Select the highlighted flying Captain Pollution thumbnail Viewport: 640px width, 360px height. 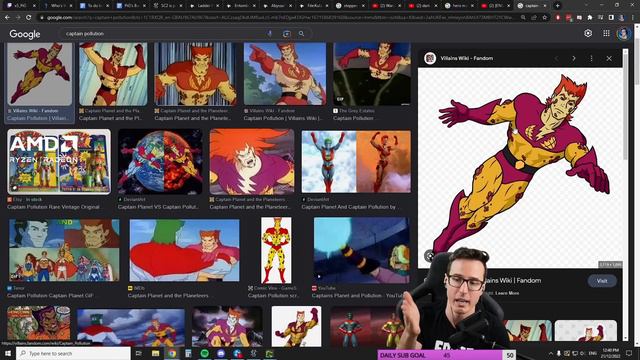40,74
